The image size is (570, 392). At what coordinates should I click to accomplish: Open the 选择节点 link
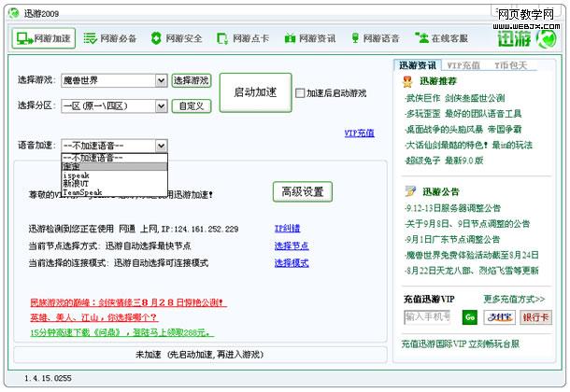click(x=291, y=245)
